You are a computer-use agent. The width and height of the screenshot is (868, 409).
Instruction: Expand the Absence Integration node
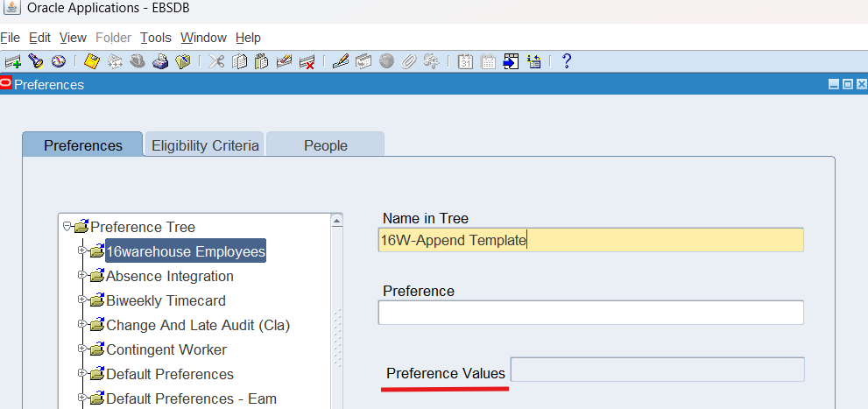[81, 276]
